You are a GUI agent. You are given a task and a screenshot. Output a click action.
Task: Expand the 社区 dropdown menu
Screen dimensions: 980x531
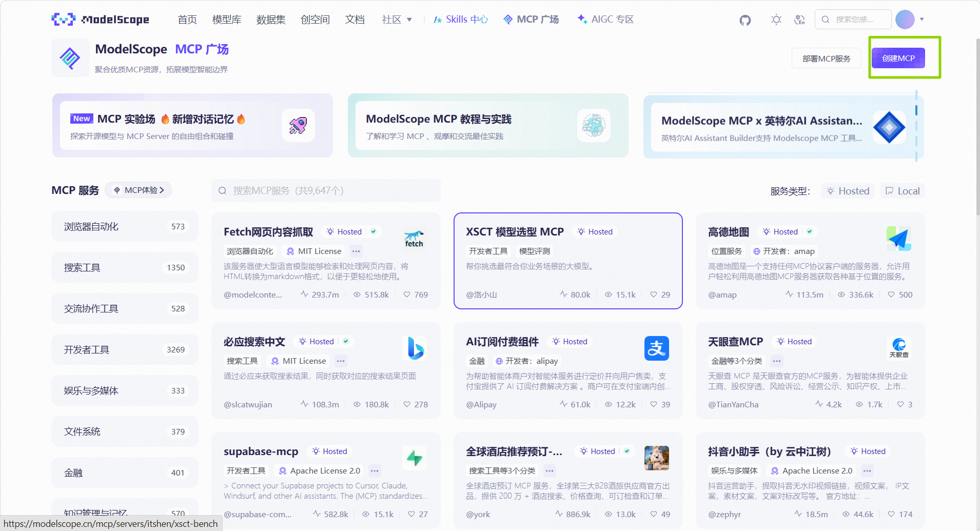[397, 19]
